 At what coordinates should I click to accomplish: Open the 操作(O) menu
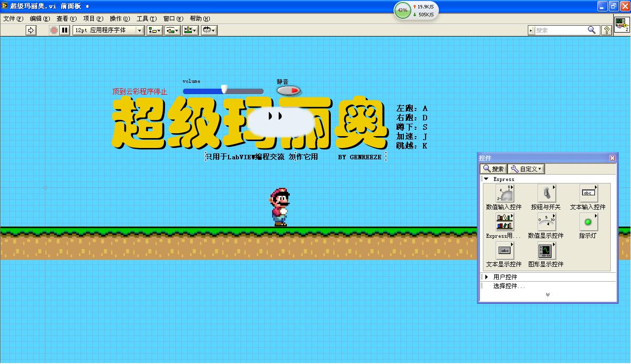pyautogui.click(x=119, y=19)
